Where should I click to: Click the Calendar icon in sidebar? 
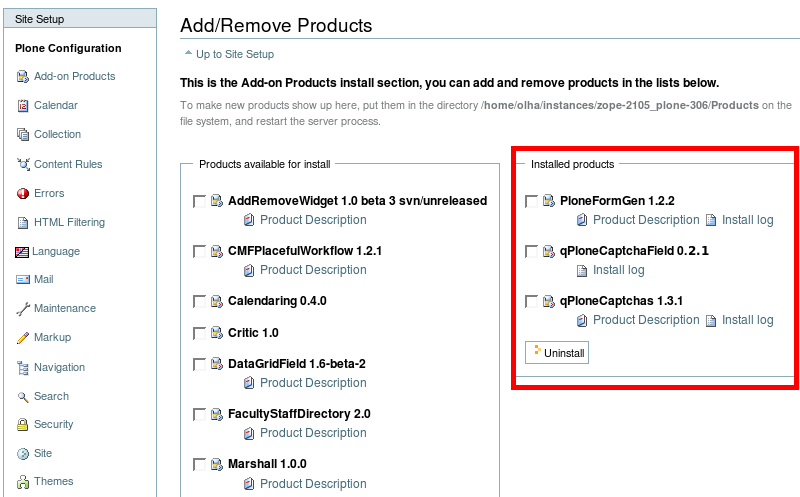[x=23, y=106]
